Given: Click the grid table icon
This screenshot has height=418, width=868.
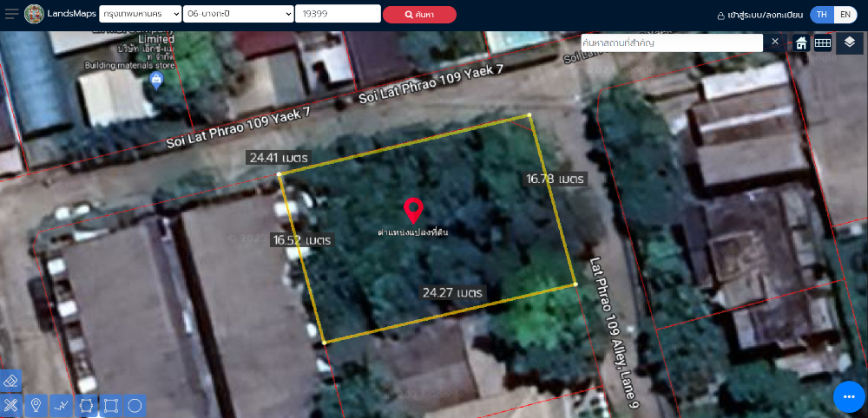Looking at the screenshot, I should click(822, 42).
